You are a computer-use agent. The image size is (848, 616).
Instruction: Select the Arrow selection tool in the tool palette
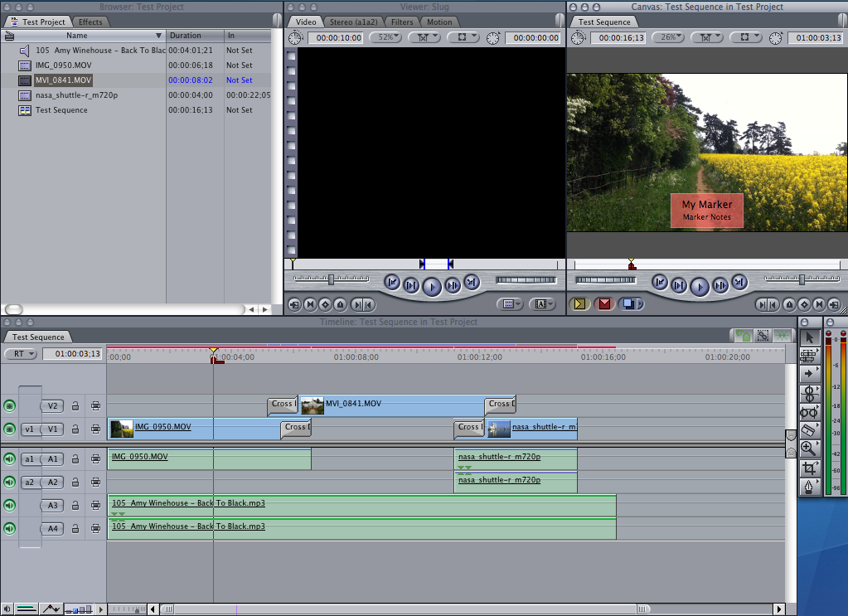pyautogui.click(x=809, y=338)
